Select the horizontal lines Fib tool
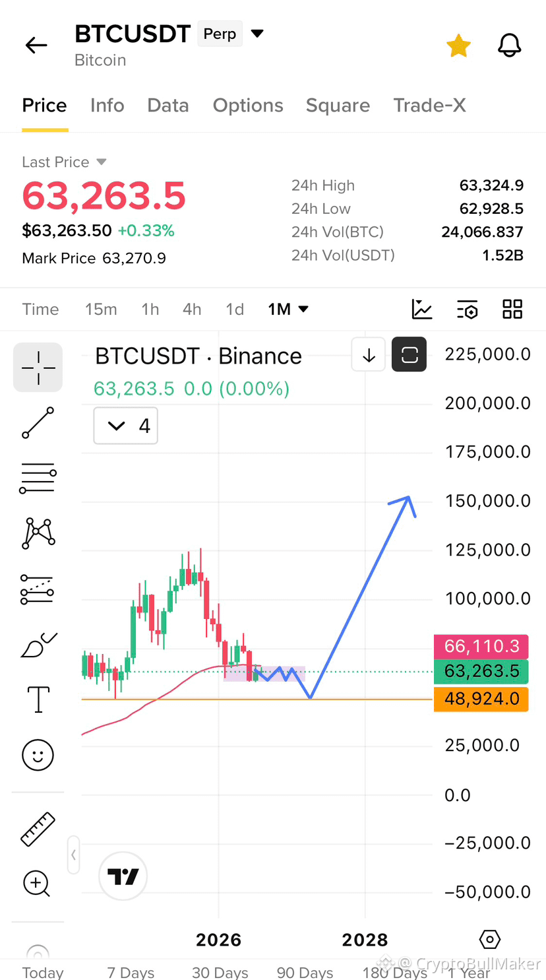Viewport: 546px width, 980px height. 38,478
